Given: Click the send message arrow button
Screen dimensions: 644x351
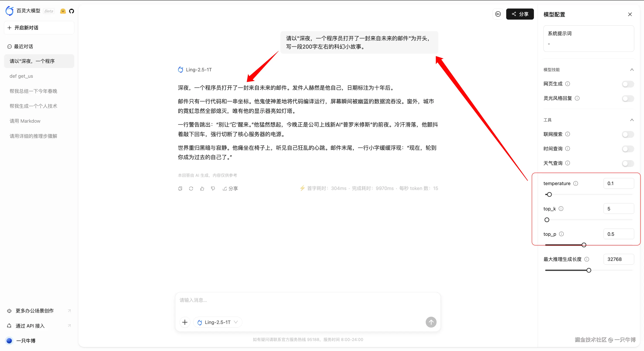Looking at the screenshot, I should point(431,322).
